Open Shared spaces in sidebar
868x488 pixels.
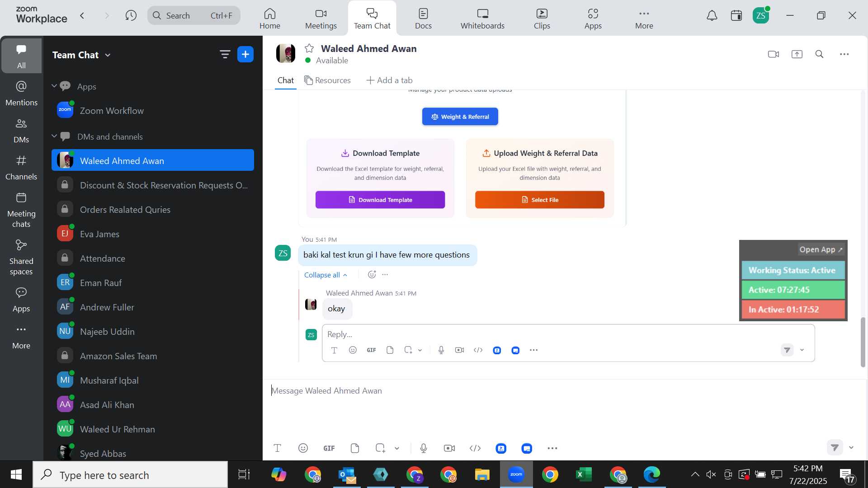(x=21, y=258)
